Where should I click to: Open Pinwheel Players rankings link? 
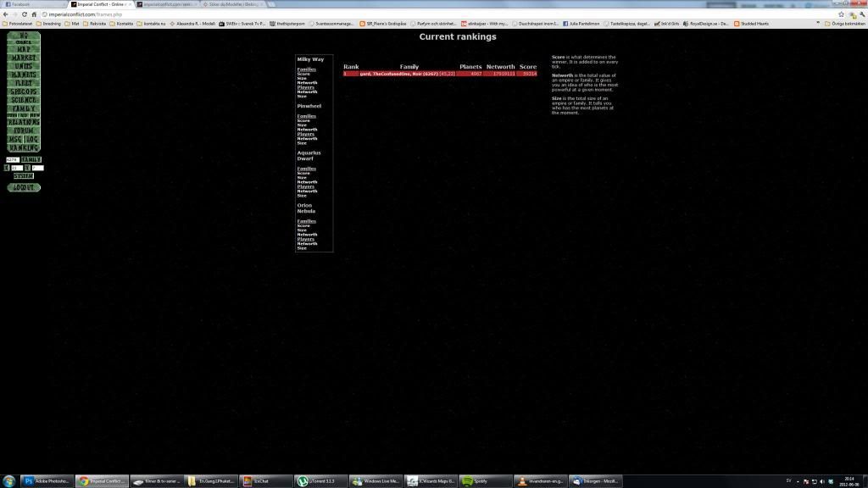(x=306, y=134)
